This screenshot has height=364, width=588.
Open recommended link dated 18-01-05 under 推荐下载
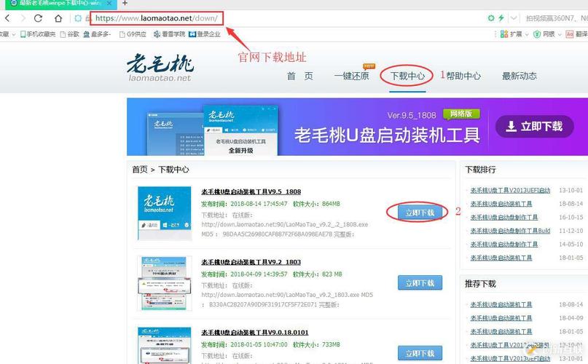tap(501, 331)
